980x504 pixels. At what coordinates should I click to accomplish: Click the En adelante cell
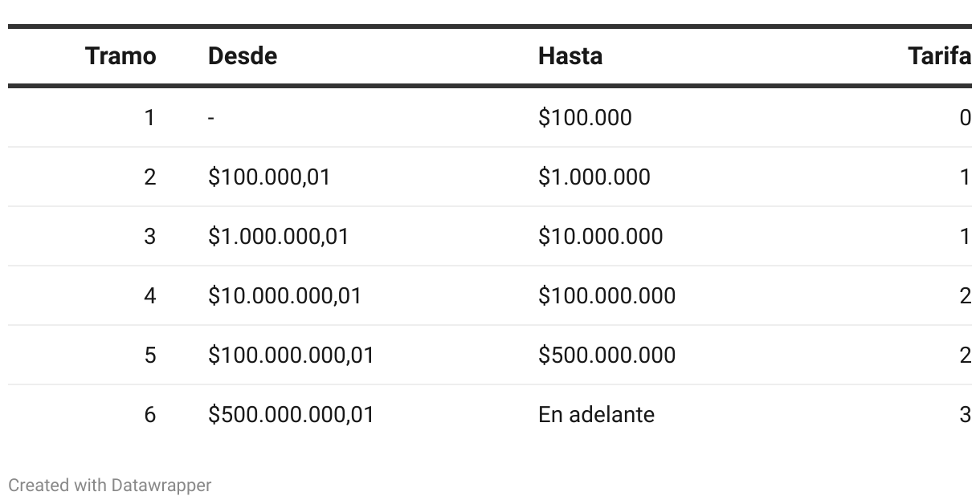pyautogui.click(x=597, y=415)
